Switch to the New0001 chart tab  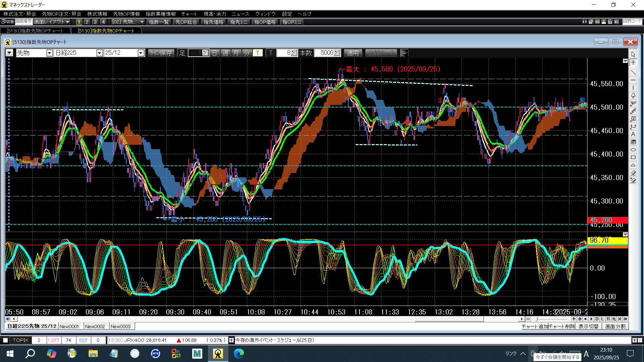pos(69,326)
